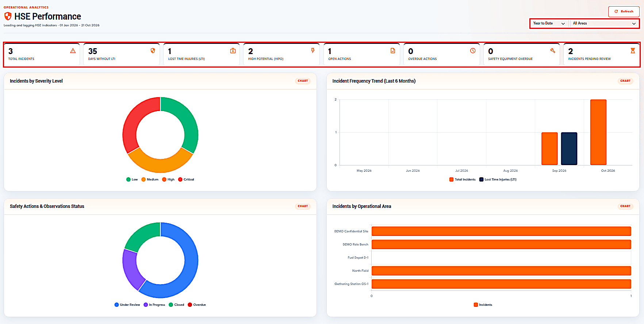Image resolution: width=644 pixels, height=324 pixels.
Task: Click the Sep 2026 orange Total Incidents bar
Action: 549,149
